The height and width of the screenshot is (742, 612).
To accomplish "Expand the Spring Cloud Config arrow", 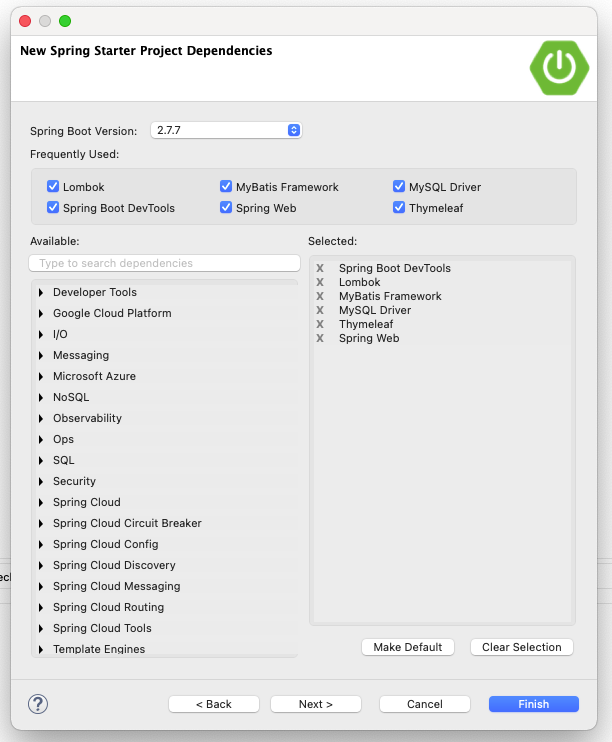I will point(41,544).
